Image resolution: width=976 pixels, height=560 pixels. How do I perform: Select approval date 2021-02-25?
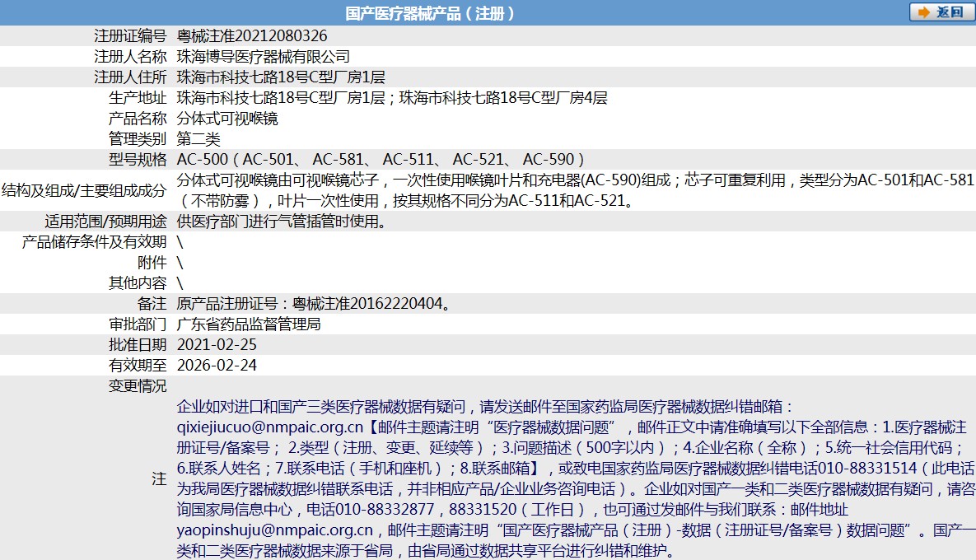217,345
